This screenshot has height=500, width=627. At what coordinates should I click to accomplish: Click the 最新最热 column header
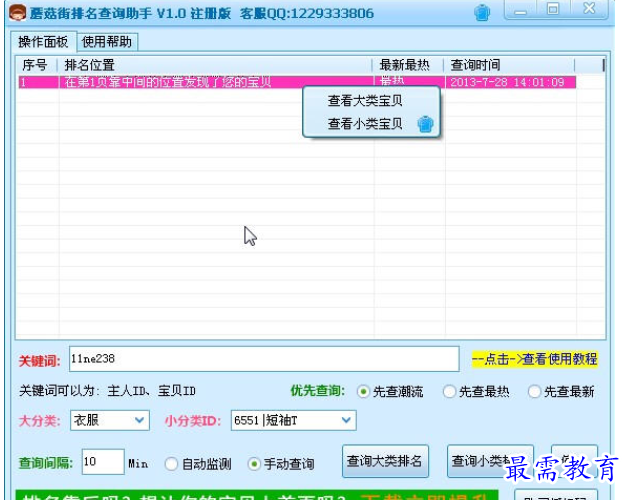tap(408, 65)
